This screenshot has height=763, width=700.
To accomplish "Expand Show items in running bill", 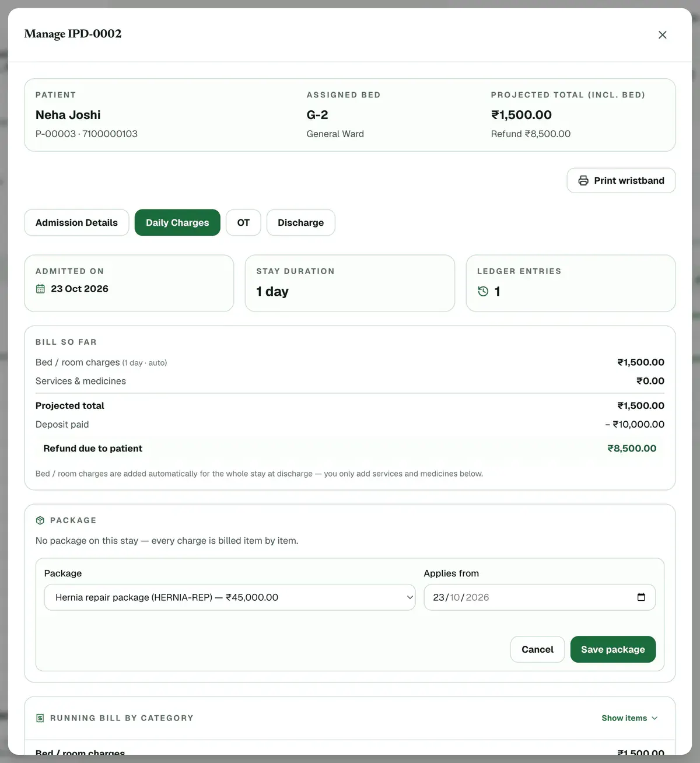I will [629, 718].
